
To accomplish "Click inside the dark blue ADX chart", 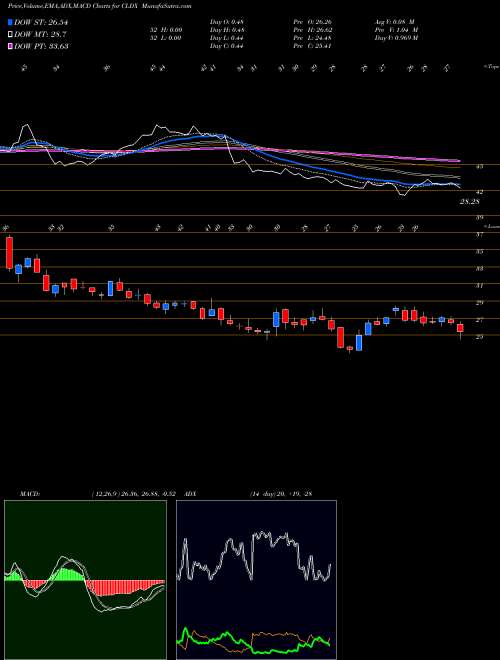I will click(256, 580).
